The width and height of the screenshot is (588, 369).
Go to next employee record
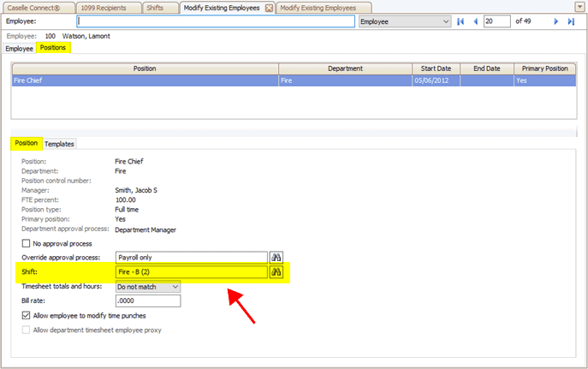pyautogui.click(x=556, y=21)
